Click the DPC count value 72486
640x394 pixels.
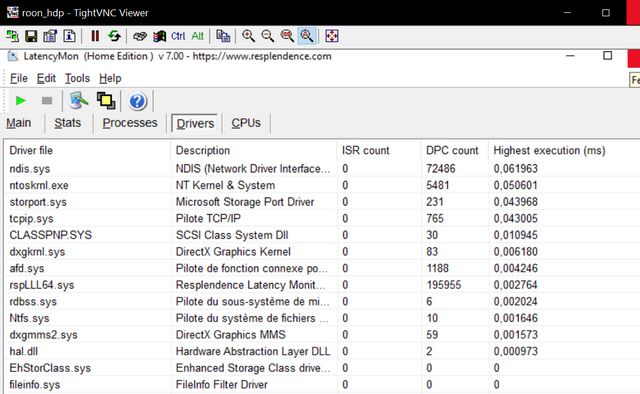pos(441,169)
